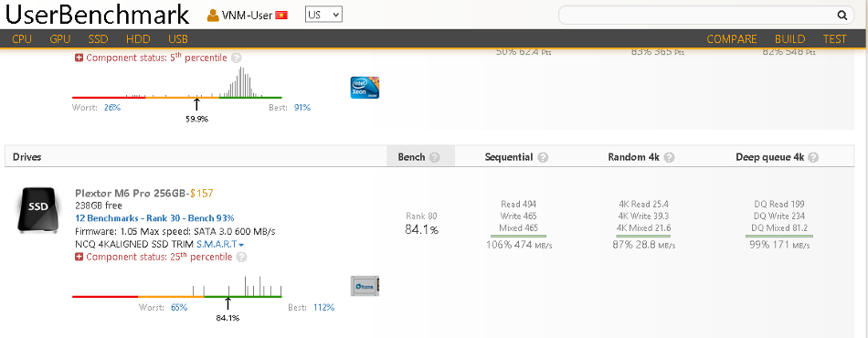Expand the S.M.A.R.T dropdown

[x=221, y=244]
